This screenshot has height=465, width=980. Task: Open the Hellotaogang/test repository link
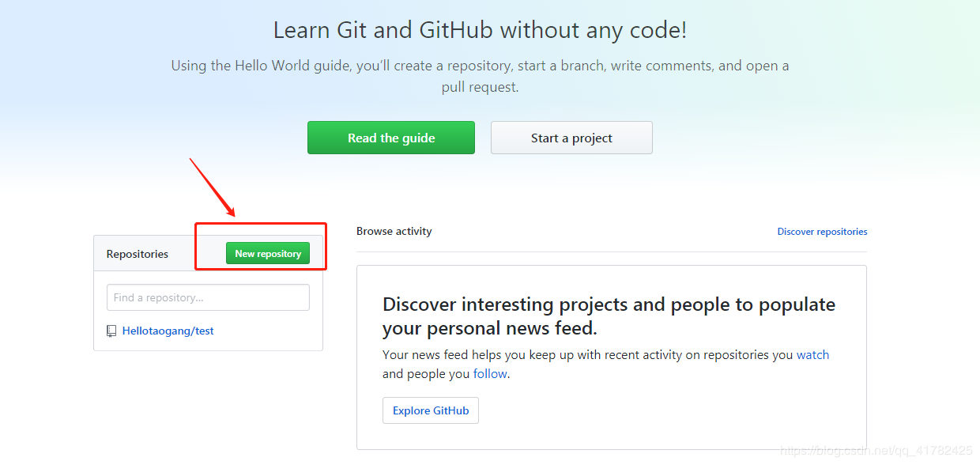[168, 331]
